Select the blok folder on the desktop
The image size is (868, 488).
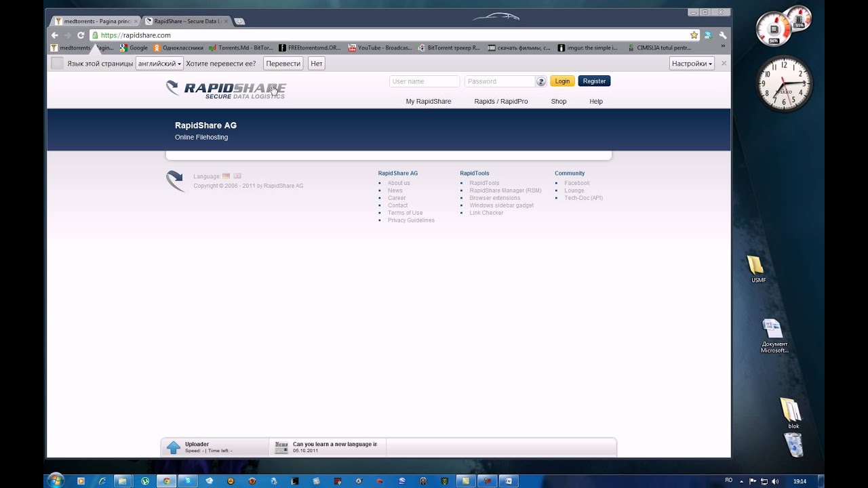(x=792, y=413)
